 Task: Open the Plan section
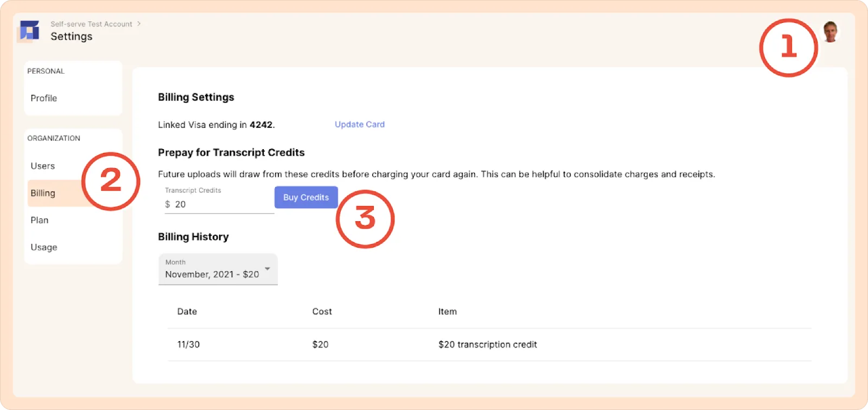pos(40,220)
